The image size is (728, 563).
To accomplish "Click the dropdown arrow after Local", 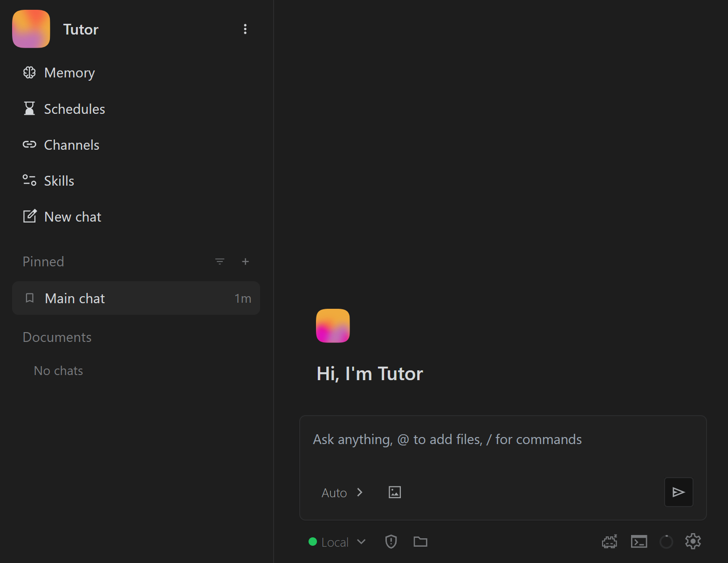I will click(361, 542).
